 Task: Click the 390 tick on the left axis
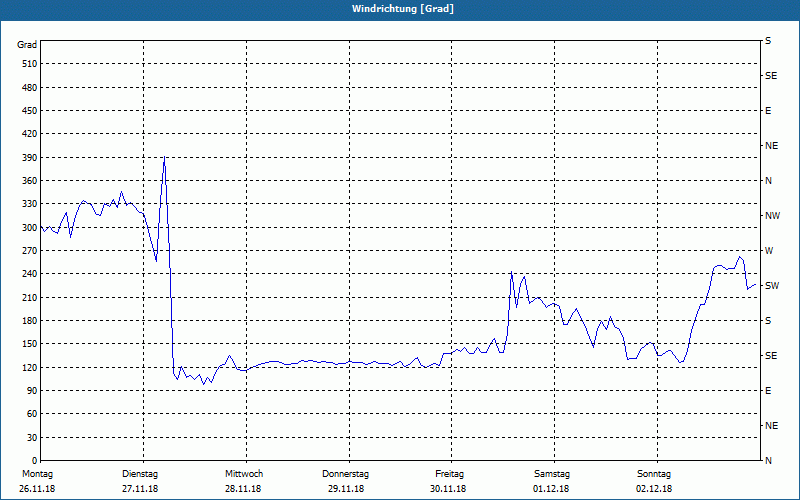[28, 157]
